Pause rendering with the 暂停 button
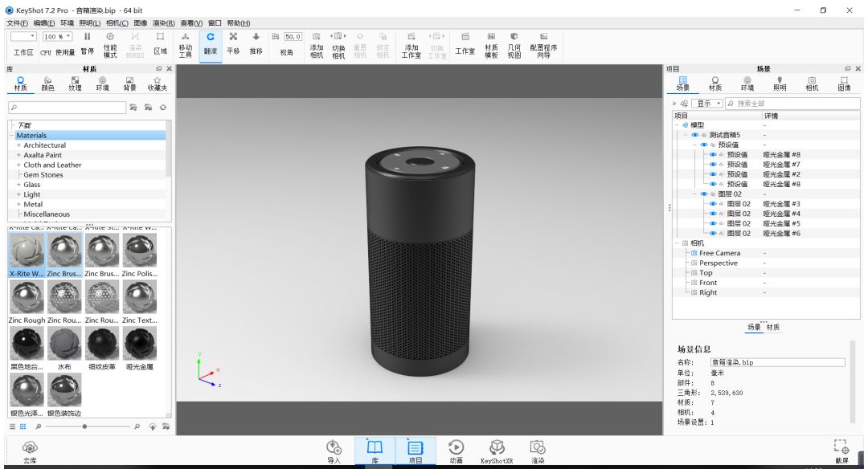868x469 pixels. point(87,43)
